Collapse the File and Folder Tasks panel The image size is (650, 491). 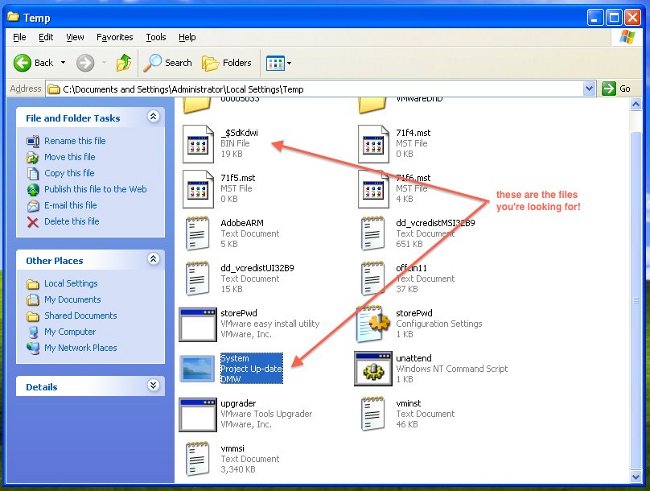tap(153, 117)
